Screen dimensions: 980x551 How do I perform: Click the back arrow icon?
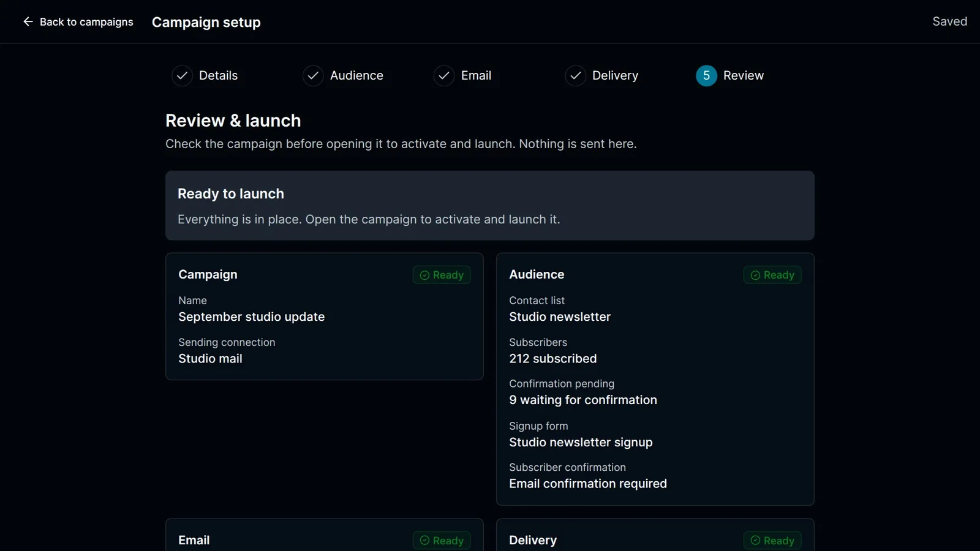pyautogui.click(x=28, y=22)
